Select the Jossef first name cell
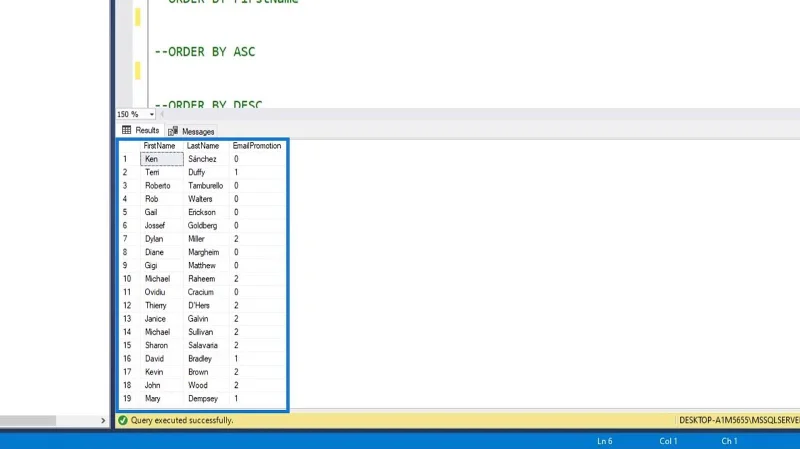Screen dimensions: 800x449 (x=162, y=225)
